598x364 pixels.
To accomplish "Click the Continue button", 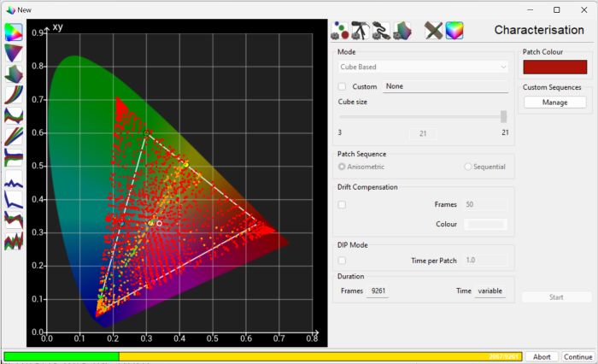I will [577, 357].
